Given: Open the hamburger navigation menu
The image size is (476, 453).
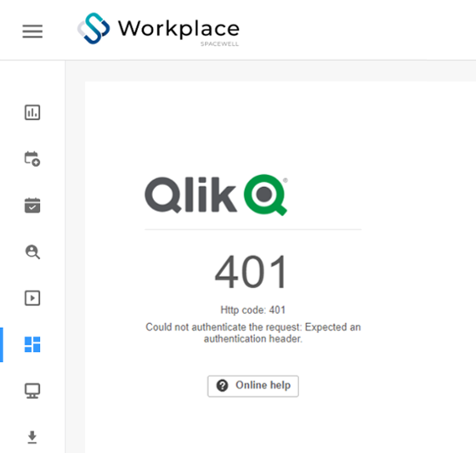Looking at the screenshot, I should point(32,31).
